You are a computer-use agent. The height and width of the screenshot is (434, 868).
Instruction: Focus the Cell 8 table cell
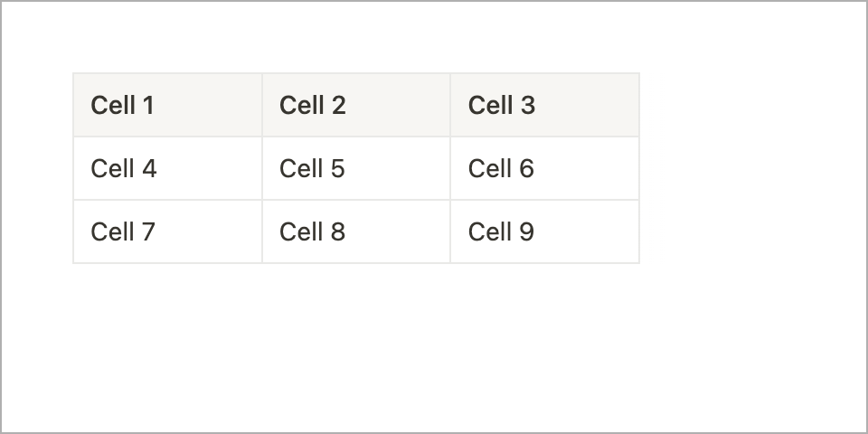tap(356, 232)
